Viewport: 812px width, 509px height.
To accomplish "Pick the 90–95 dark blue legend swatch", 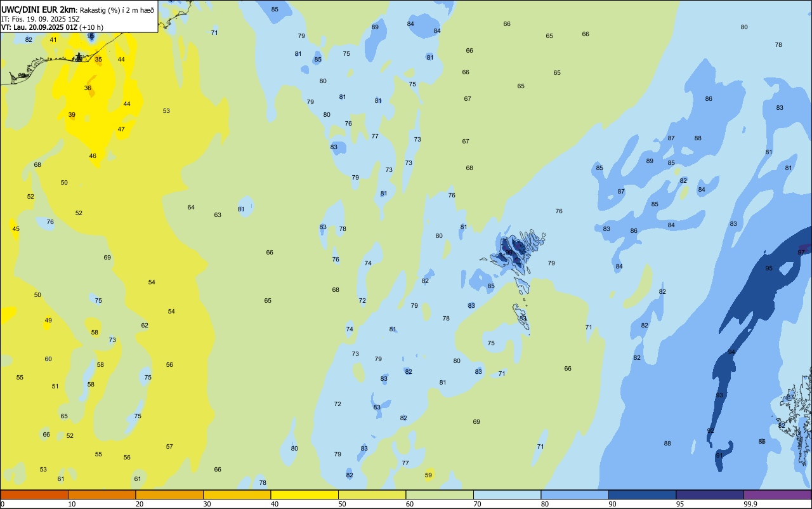I will click(x=642, y=494).
